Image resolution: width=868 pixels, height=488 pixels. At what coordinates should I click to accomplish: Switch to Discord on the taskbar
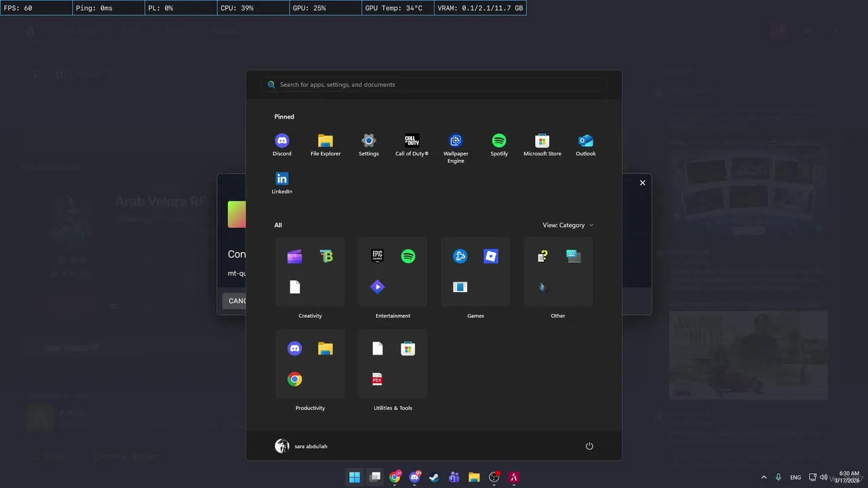click(414, 477)
